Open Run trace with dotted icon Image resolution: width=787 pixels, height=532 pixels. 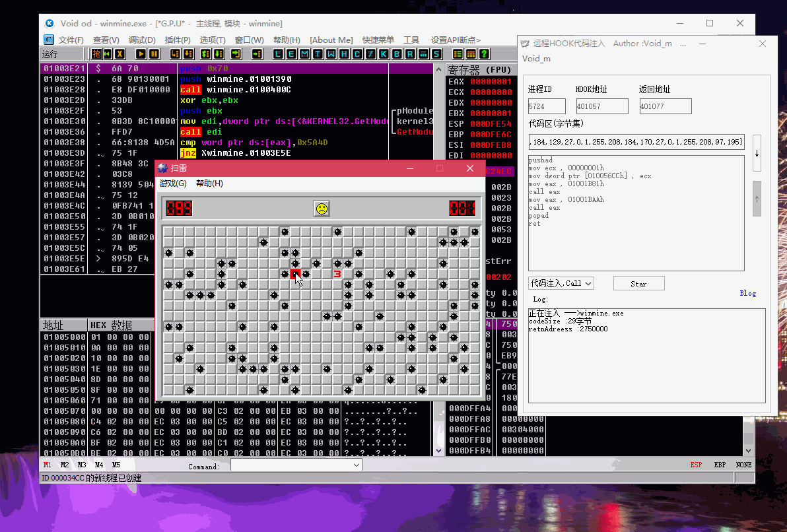click(x=423, y=53)
